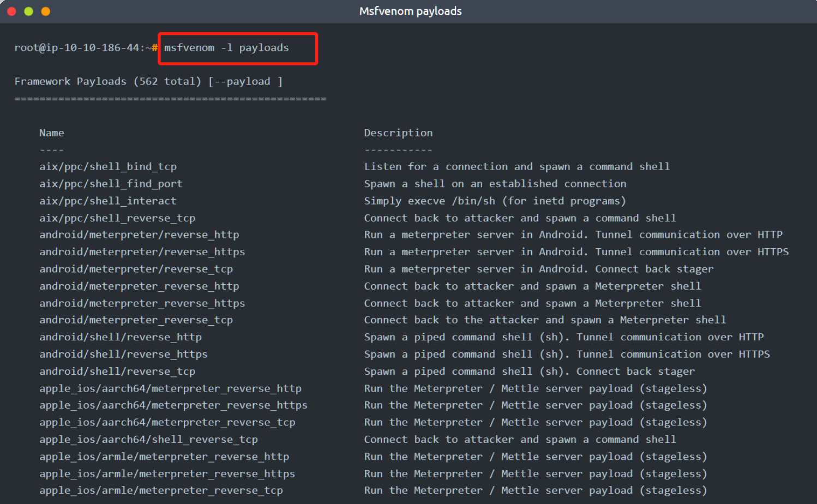The image size is (817, 504).
Task: Click the apple_ios/aarch64/meterpreter_reverse_https payload name
Action: point(173,406)
